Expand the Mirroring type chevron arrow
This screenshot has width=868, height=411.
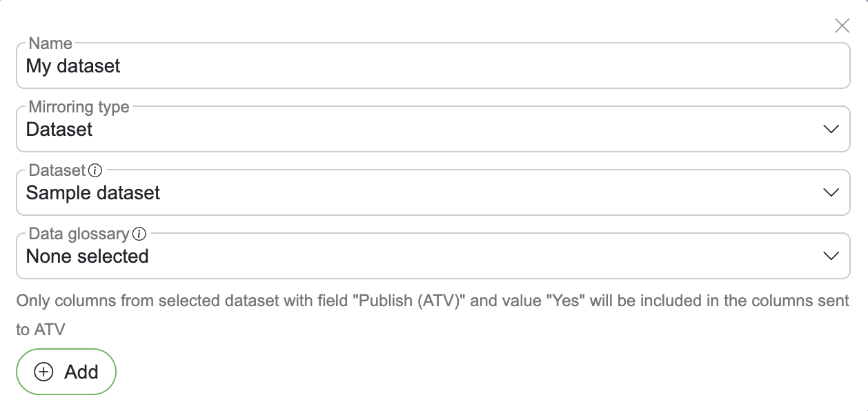(x=831, y=129)
